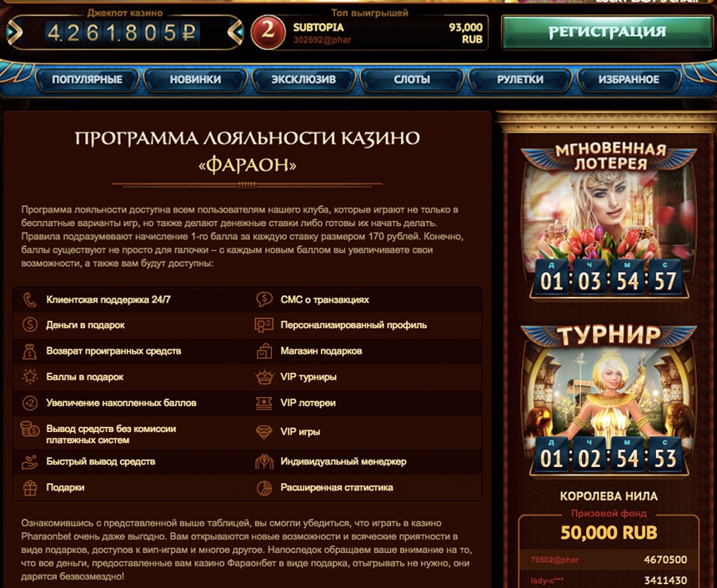
Task: Click the shopping bag icon for Магазин подарков
Action: click(x=263, y=351)
